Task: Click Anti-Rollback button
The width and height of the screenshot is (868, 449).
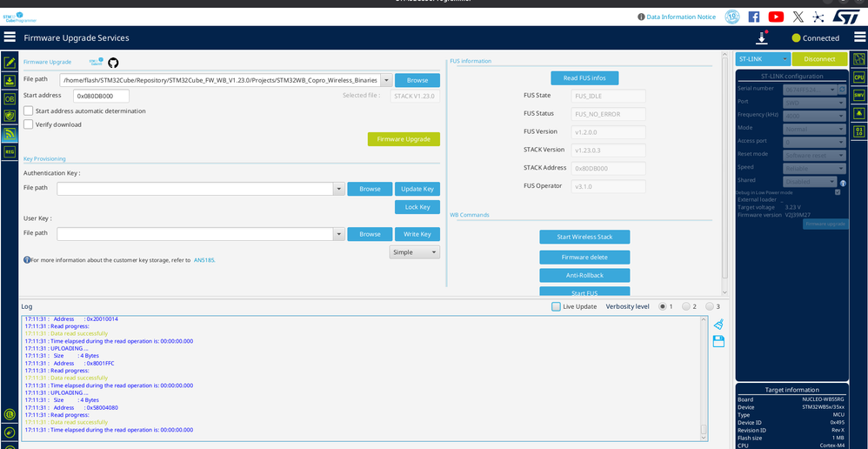Action: point(584,275)
